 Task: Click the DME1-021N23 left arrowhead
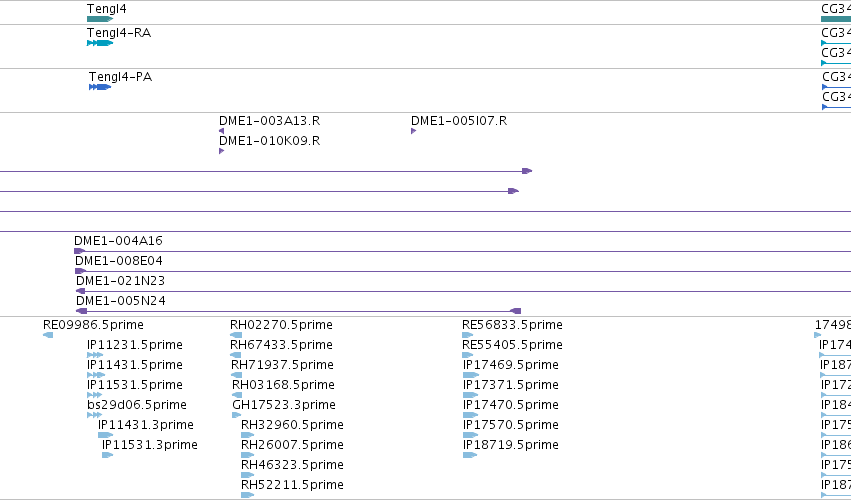[x=80, y=291]
